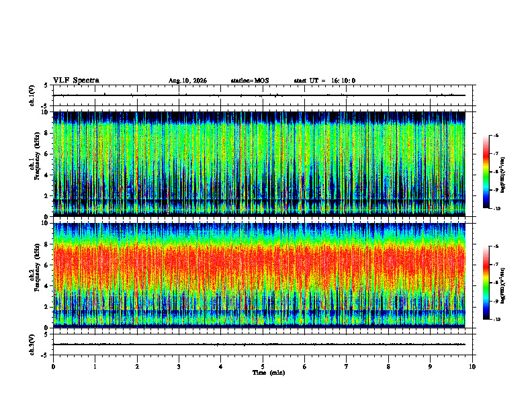Image resolution: width=532 pixels, height=411 pixels.
Task: Click the ch.1 spectrogram color scale bar
Action: click(x=486, y=172)
